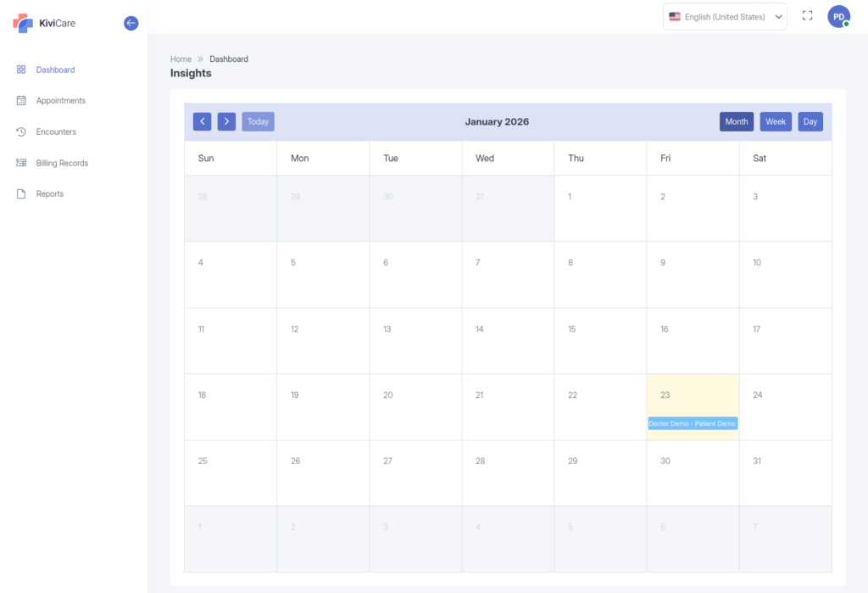Open Billing Records from the sidebar
The width and height of the screenshot is (868, 593).
[62, 163]
